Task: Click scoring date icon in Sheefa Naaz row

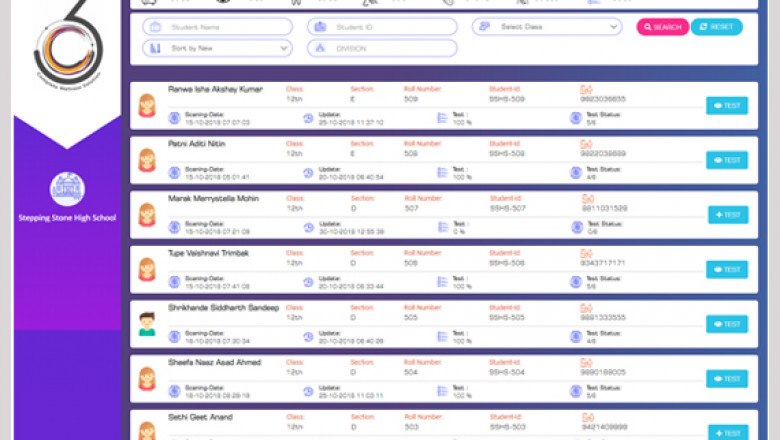Action: [174, 392]
